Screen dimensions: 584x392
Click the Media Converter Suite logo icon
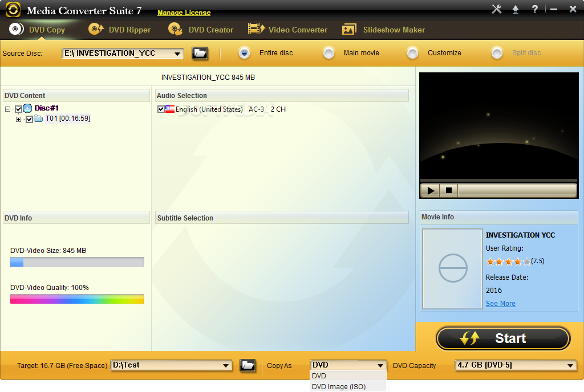pos(13,10)
